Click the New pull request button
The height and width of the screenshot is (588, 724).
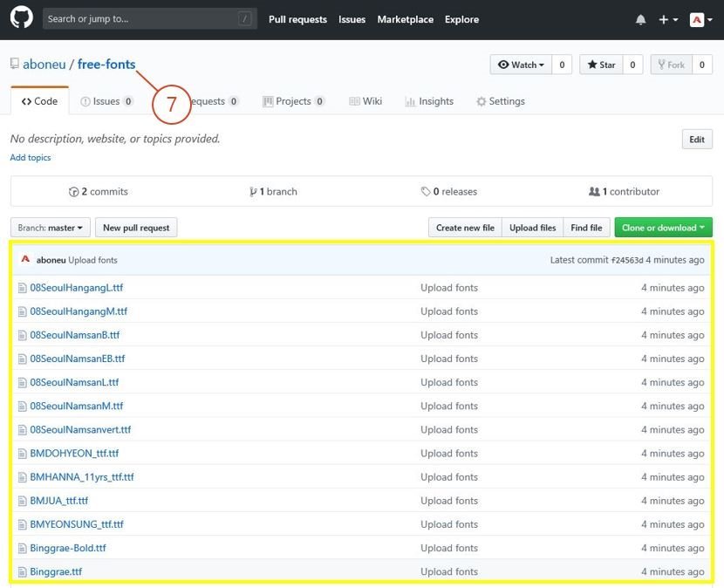pos(136,228)
